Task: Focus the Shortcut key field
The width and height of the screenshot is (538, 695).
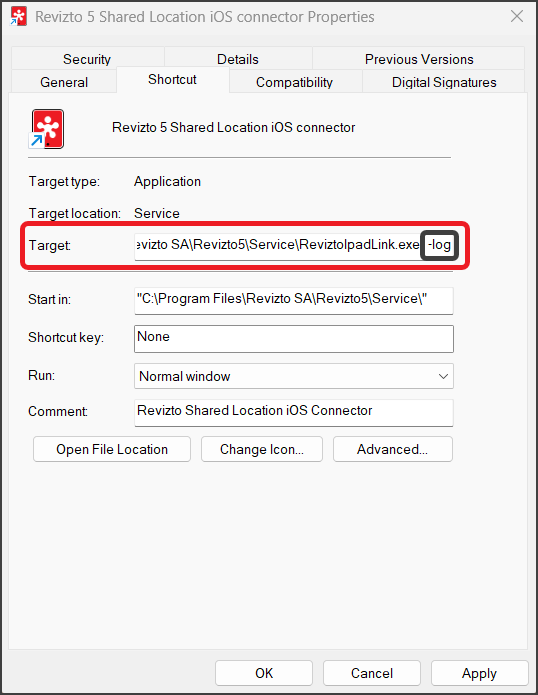Action: 294,339
